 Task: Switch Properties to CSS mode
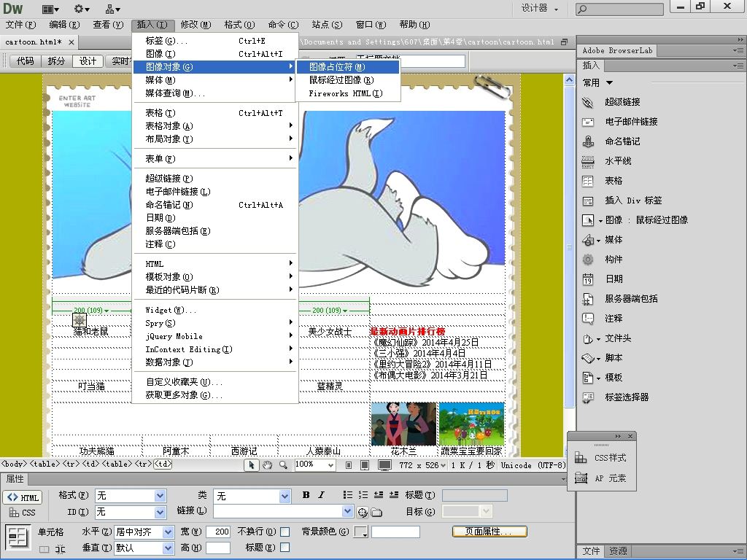(x=23, y=513)
